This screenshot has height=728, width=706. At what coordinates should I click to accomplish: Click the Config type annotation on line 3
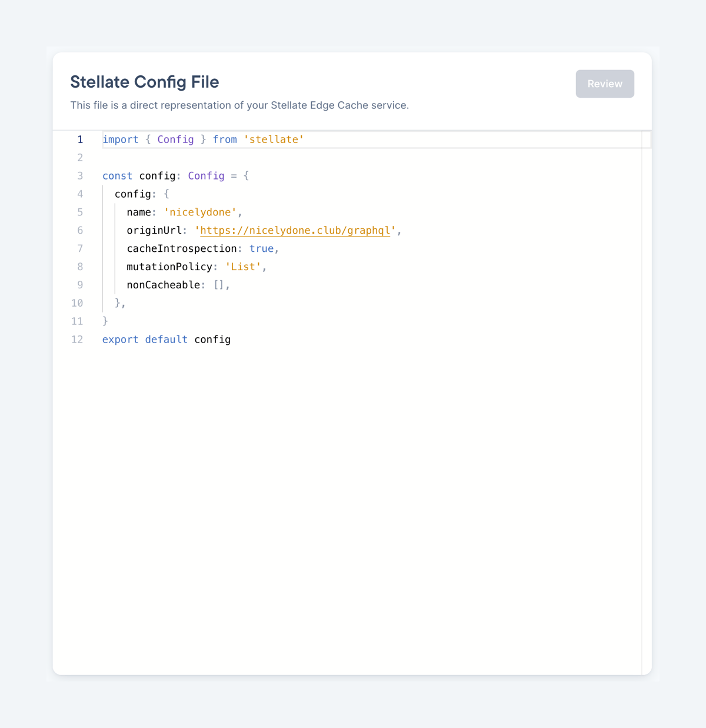tap(205, 175)
